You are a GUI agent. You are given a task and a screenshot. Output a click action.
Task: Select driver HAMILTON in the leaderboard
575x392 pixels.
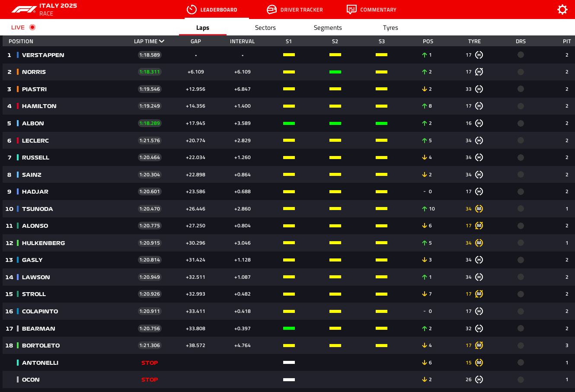click(39, 106)
